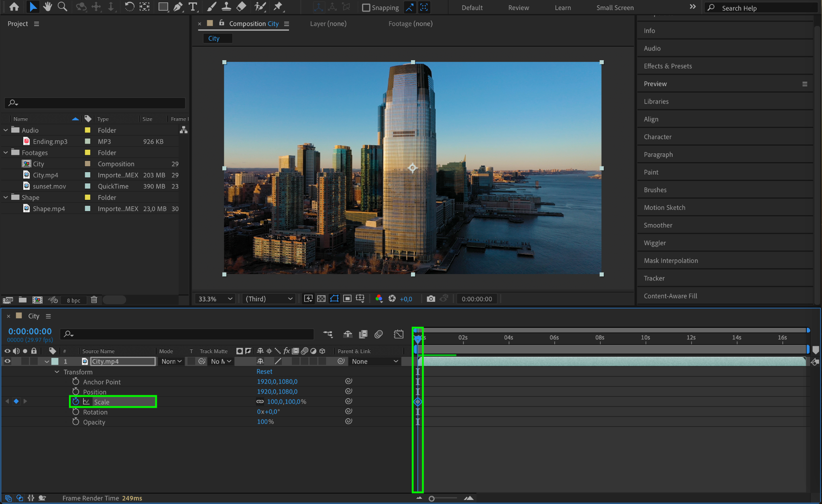Switch to the Review workspace

pos(518,8)
